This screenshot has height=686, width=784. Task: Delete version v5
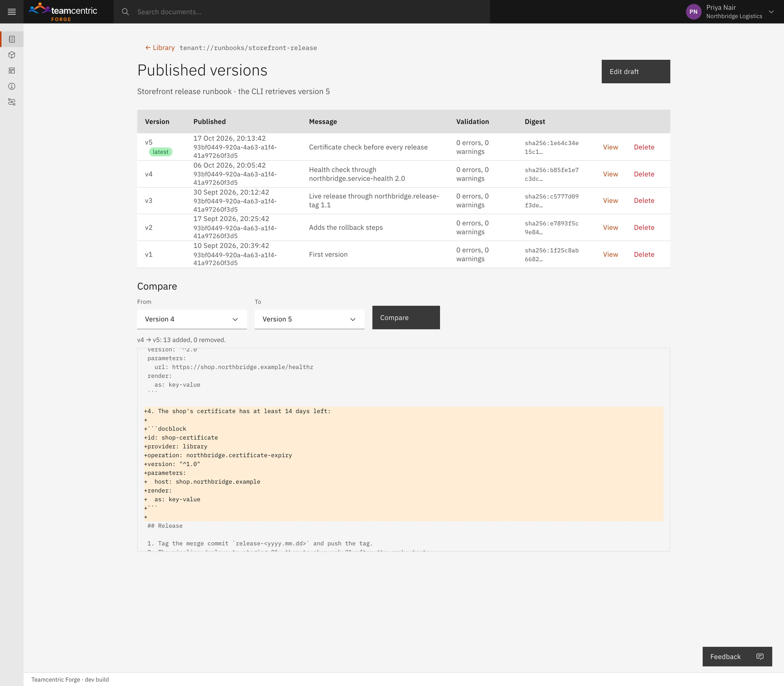[x=644, y=147]
